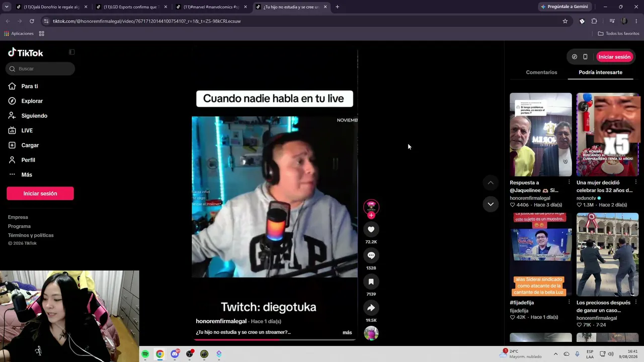Open the spinning sound disc icon

coord(371,333)
